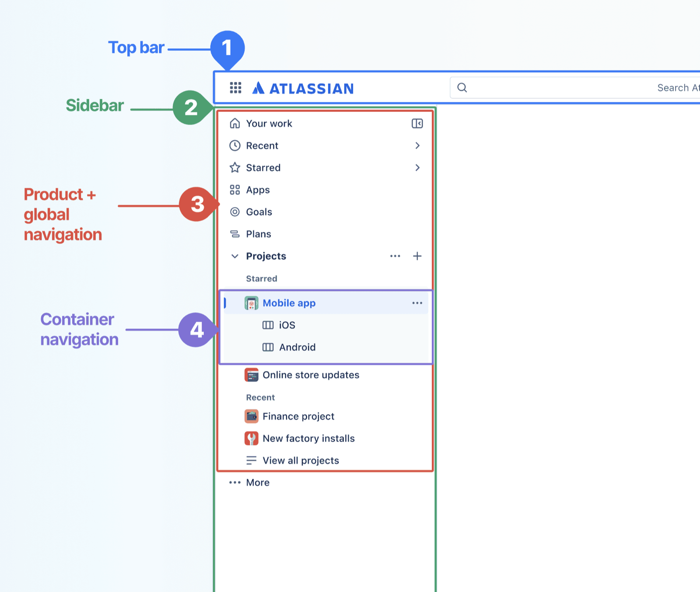Click the Finance project wallet avatar
This screenshot has height=592, width=700.
[252, 416]
